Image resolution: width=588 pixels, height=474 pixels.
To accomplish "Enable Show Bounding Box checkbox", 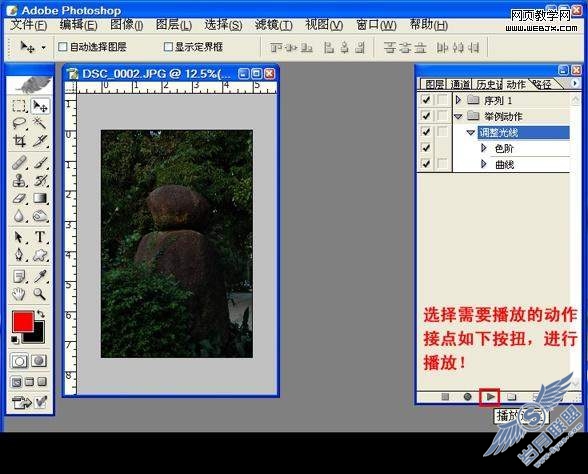I will (168, 46).
